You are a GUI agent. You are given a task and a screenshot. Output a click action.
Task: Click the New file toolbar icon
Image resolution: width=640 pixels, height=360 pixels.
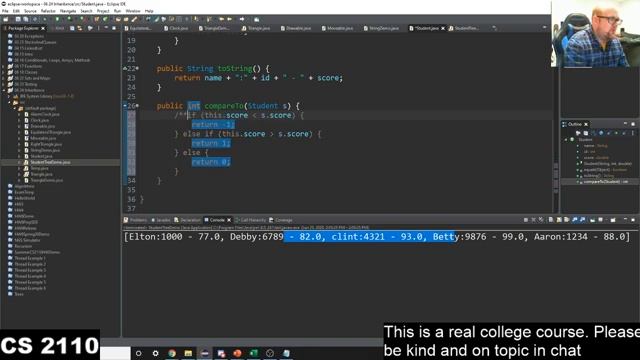pos(6,19)
